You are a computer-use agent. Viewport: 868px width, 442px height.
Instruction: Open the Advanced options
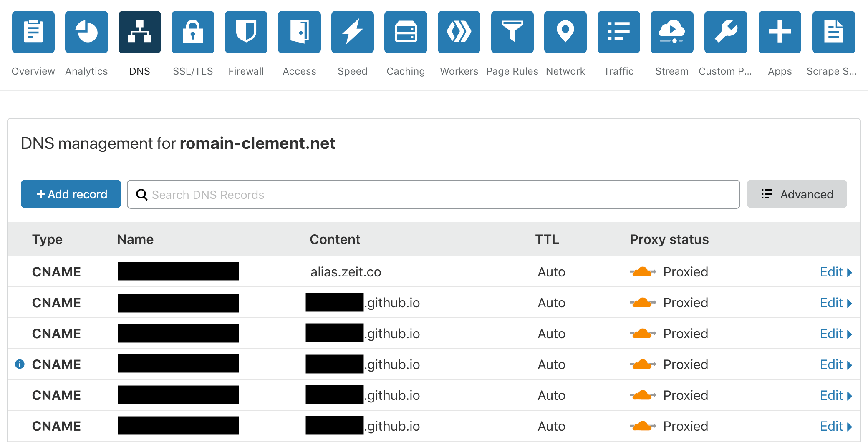[x=796, y=194]
